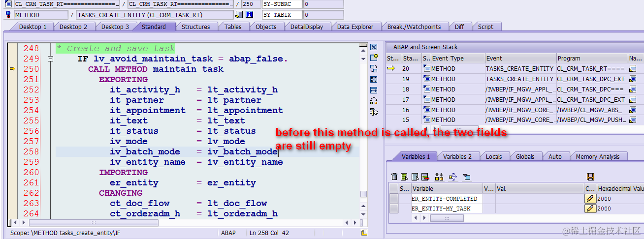
Task: Select the ER_ENTITY-COMPLETED row selector
Action: pos(393,199)
